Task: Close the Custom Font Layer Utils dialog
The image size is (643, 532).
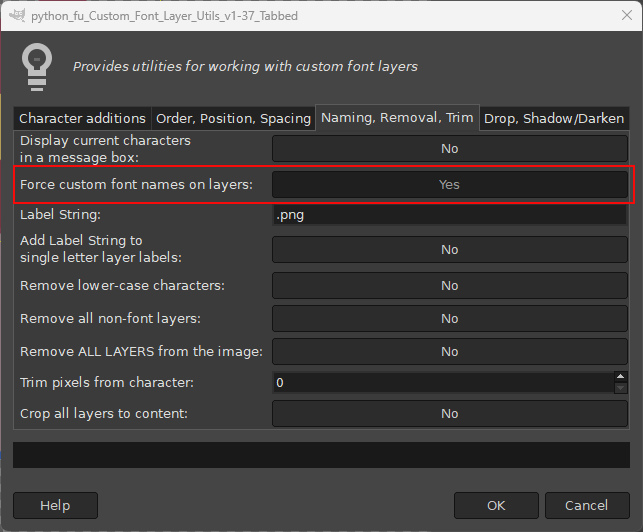Action: [626, 16]
